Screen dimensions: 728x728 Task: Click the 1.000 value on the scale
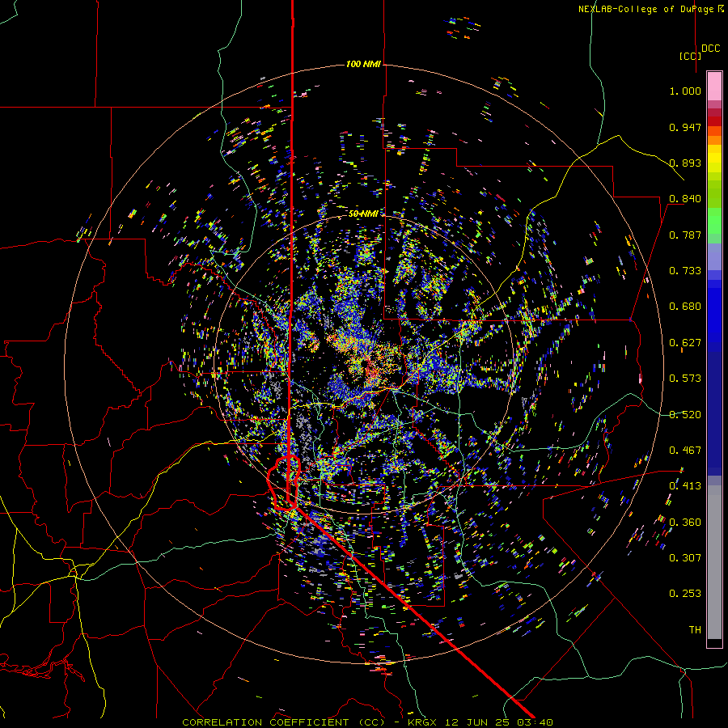(x=685, y=91)
